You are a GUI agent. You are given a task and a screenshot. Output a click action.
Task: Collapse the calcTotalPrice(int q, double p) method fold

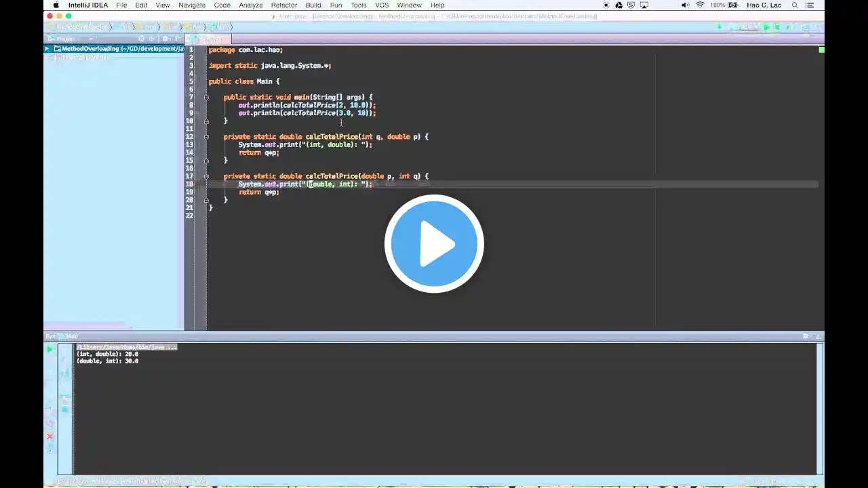click(206, 137)
